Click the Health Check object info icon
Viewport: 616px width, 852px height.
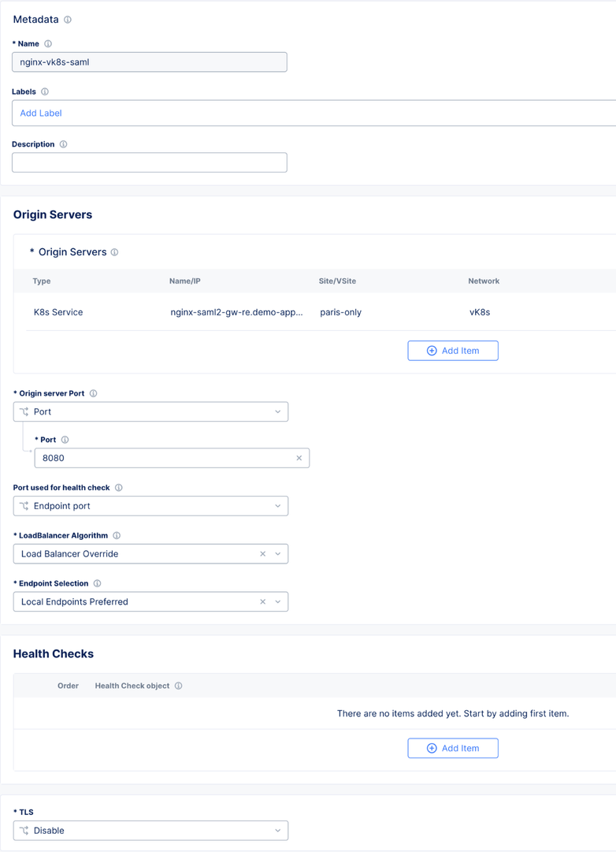(179, 686)
